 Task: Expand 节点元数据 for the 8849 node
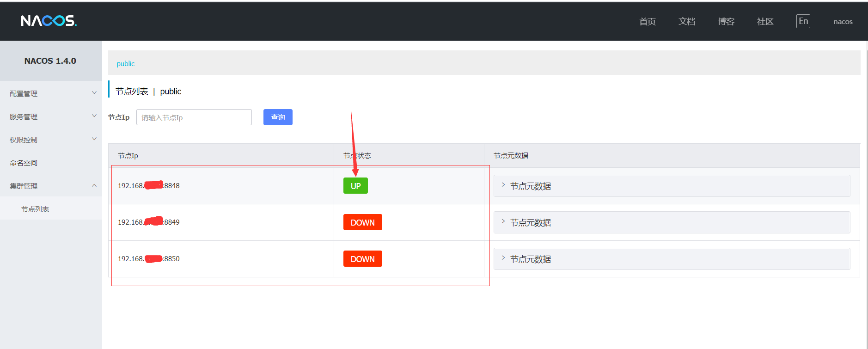672,222
